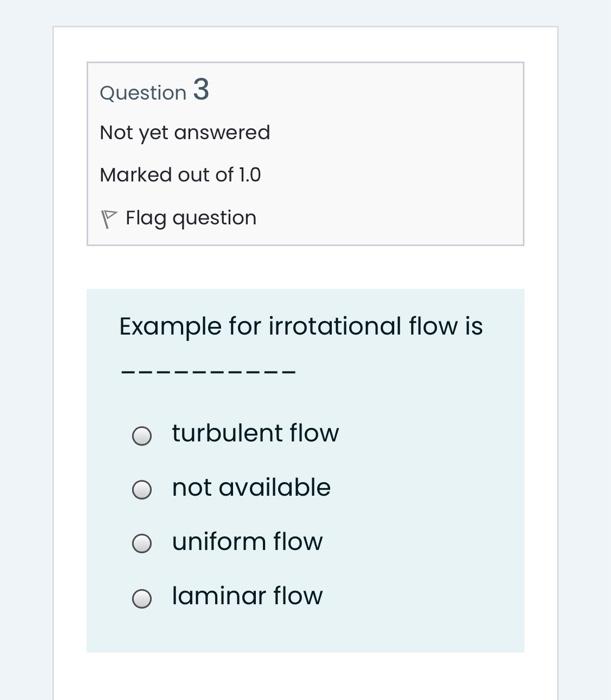Click the uniform flow option label
This screenshot has width=611, height=700.
click(247, 541)
